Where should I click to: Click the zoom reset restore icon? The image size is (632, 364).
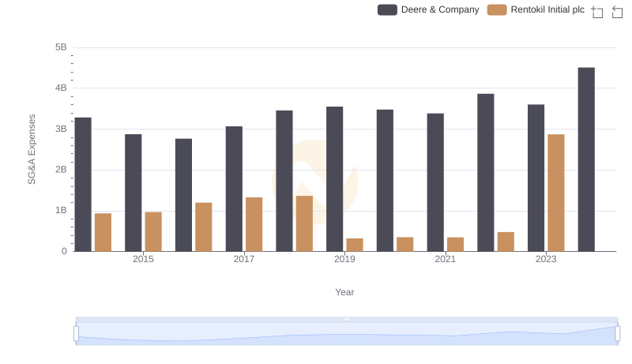coord(617,12)
